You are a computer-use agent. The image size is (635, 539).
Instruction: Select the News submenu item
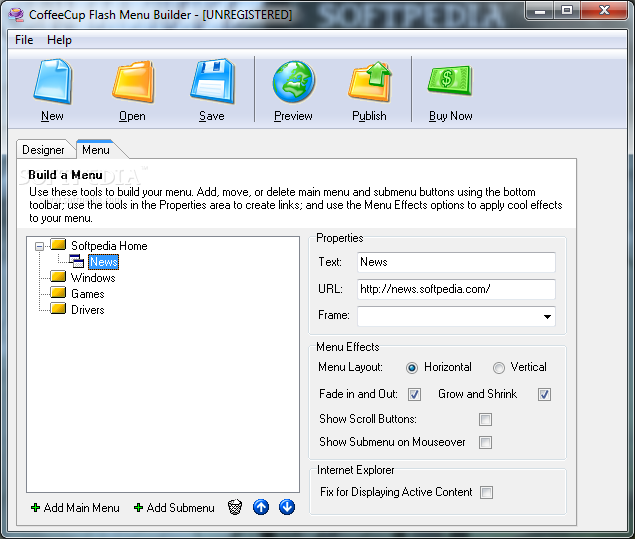[x=104, y=262]
